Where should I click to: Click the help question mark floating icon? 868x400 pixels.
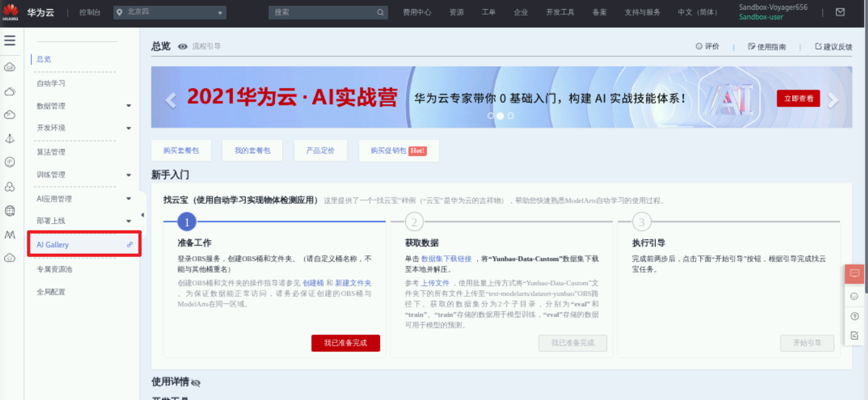click(854, 317)
